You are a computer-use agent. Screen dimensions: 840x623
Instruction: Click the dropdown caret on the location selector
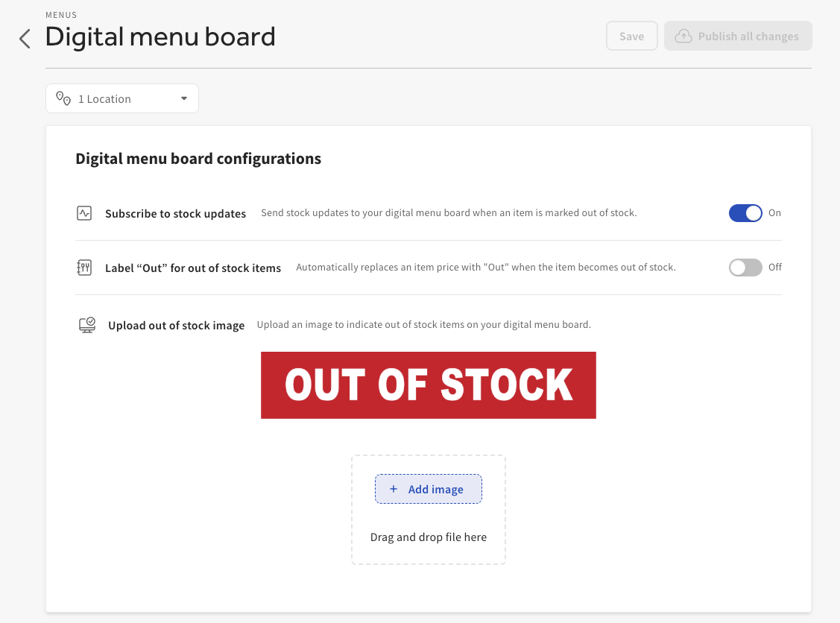(183, 98)
